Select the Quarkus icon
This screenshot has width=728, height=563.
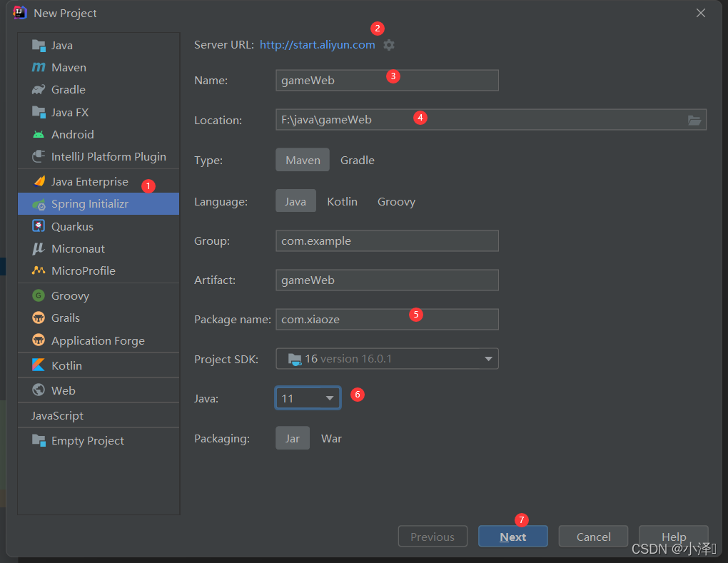[39, 226]
